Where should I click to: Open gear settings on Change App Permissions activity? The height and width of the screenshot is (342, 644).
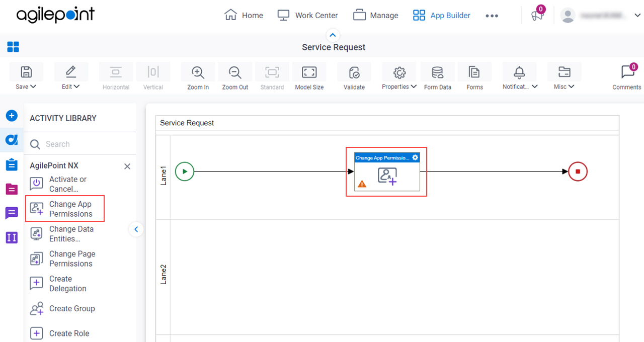tap(415, 157)
